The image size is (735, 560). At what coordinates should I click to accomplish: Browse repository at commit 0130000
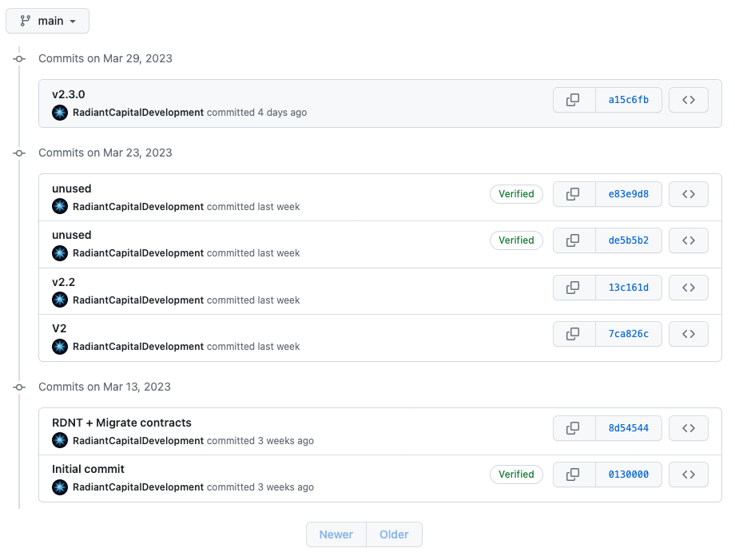pyautogui.click(x=688, y=475)
